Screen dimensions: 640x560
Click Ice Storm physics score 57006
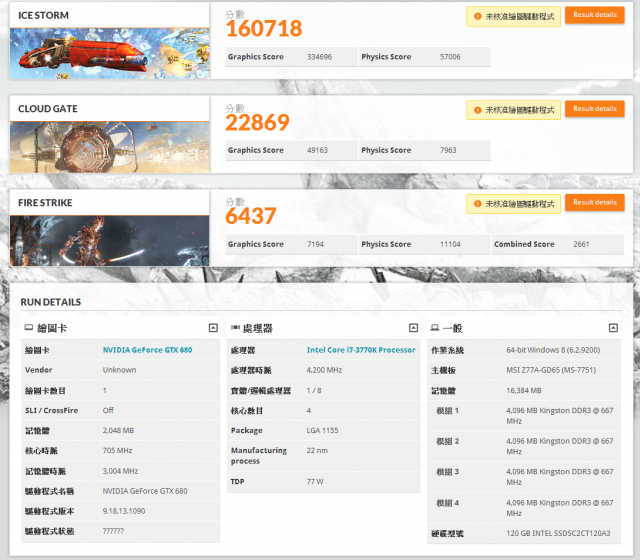pyautogui.click(x=450, y=57)
